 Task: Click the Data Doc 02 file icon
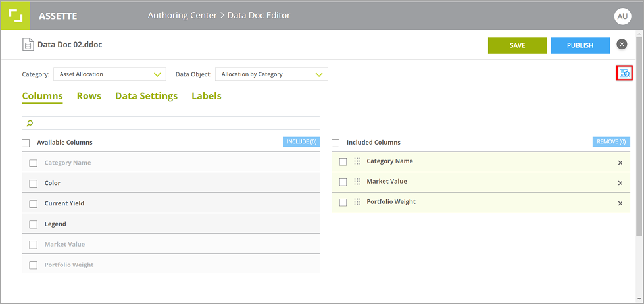[x=28, y=44]
